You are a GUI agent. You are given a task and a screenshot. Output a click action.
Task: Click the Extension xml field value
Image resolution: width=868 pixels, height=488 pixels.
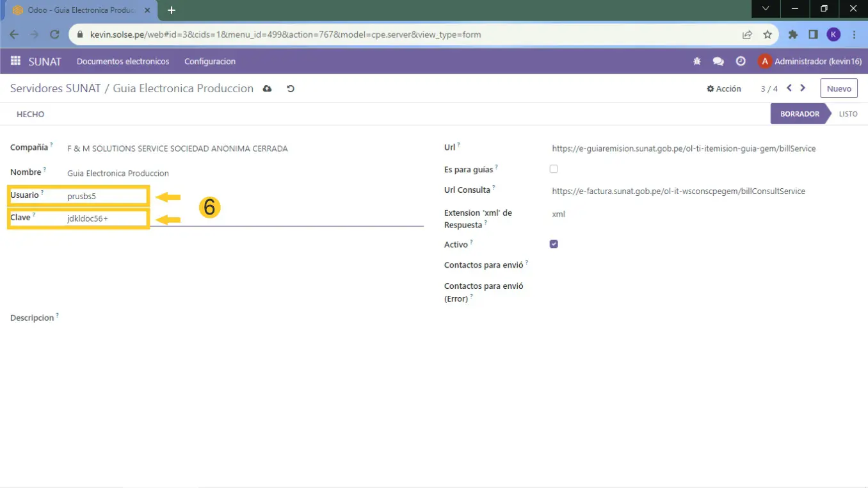pos(558,215)
